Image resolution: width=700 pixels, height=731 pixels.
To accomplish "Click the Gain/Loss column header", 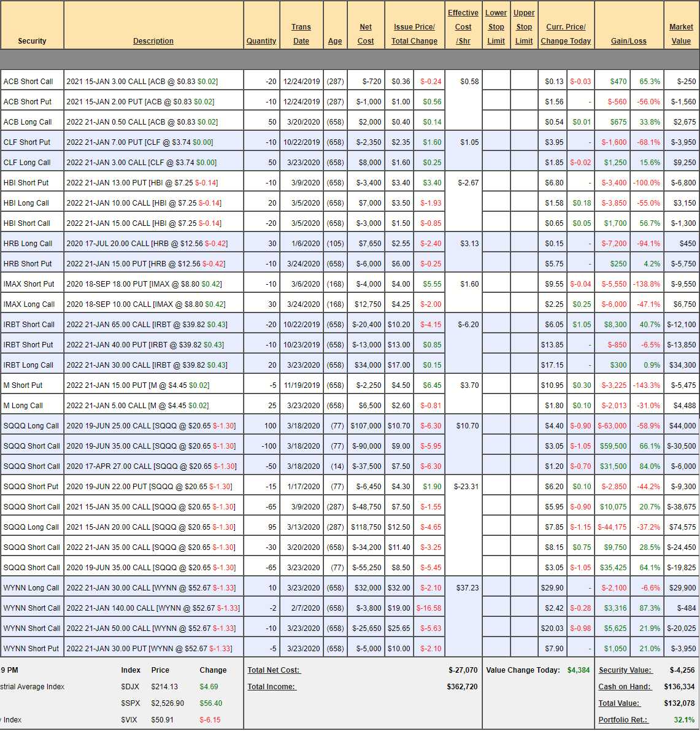I will (628, 41).
